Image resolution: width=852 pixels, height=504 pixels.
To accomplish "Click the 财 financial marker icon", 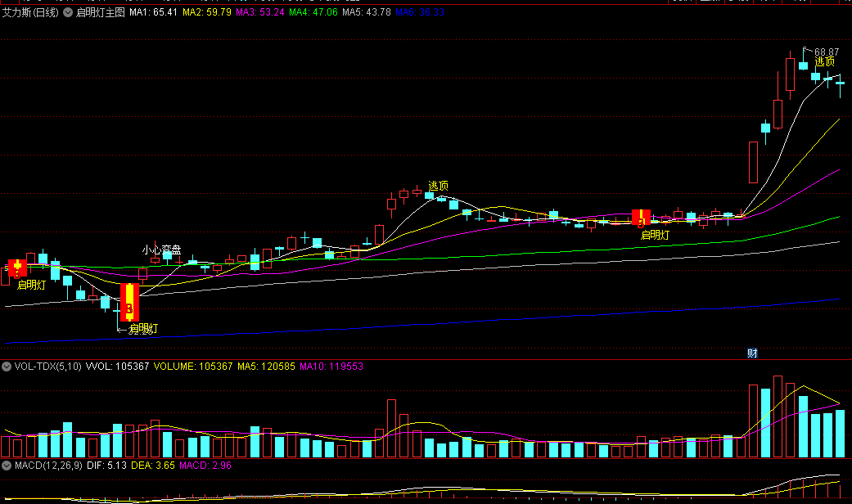I will coord(752,353).
